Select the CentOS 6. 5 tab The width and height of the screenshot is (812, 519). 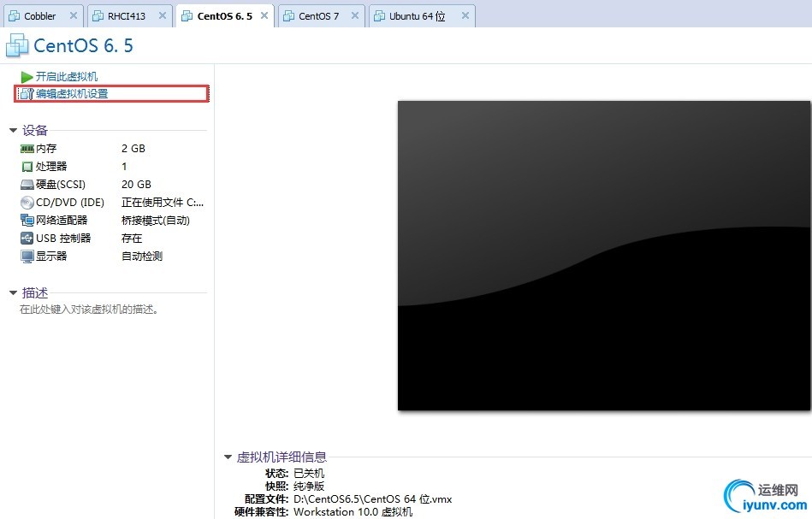[x=225, y=16]
